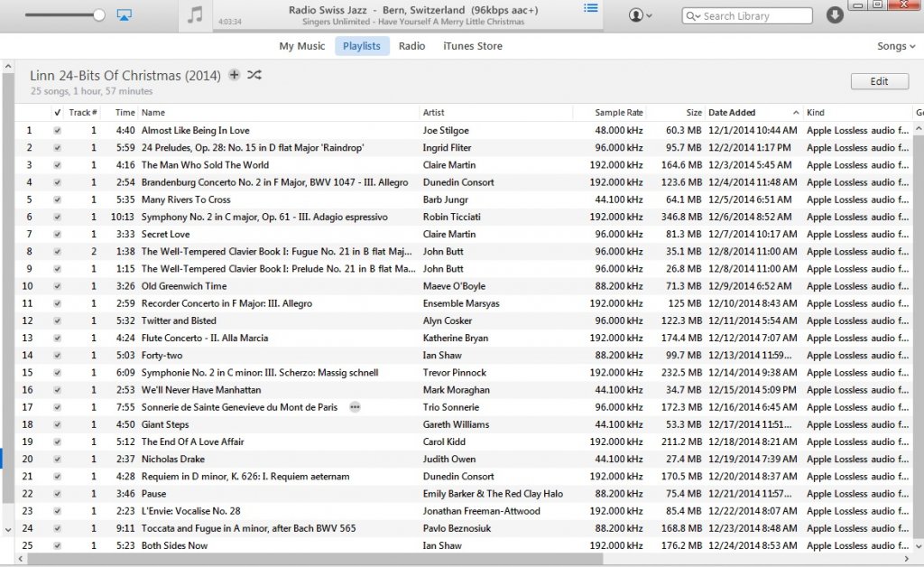Click the song list scroll-up arrow
The image size is (924, 567).
(x=918, y=128)
